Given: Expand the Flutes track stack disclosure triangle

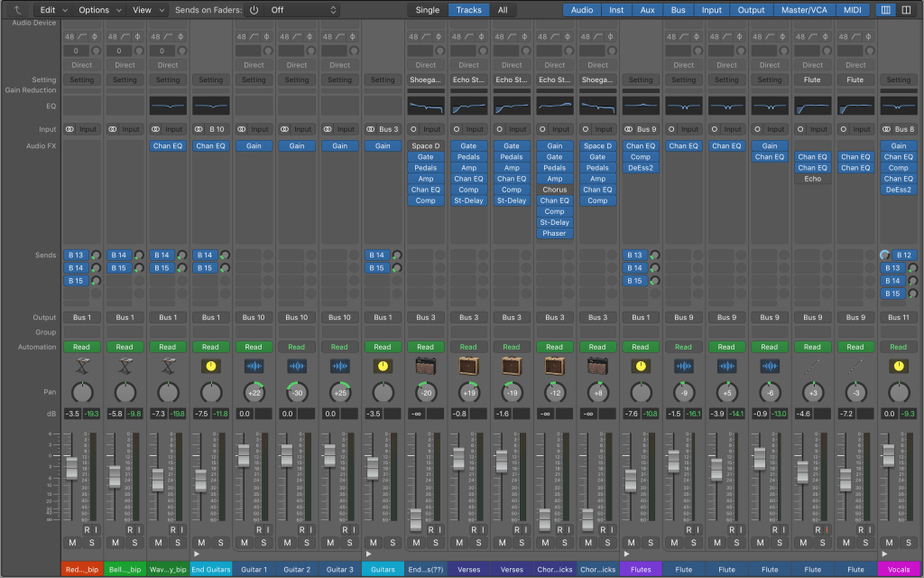Looking at the screenshot, I should 627,554.
